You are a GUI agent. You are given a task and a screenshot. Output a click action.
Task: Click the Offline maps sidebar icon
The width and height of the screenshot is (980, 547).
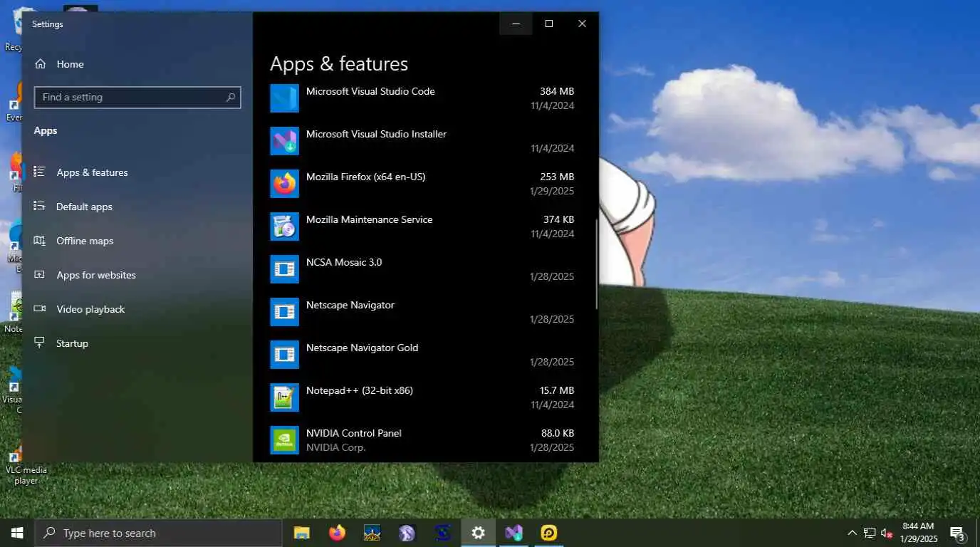click(40, 241)
